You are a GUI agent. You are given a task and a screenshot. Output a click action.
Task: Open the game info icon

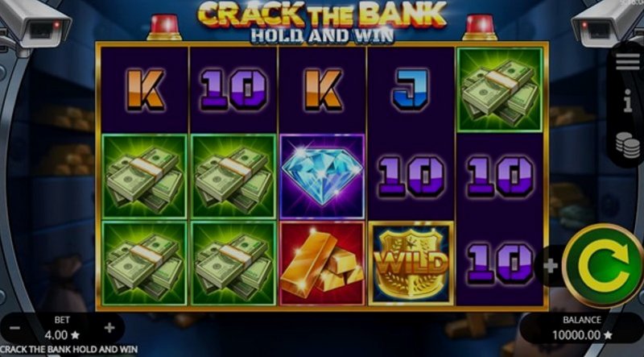click(628, 101)
